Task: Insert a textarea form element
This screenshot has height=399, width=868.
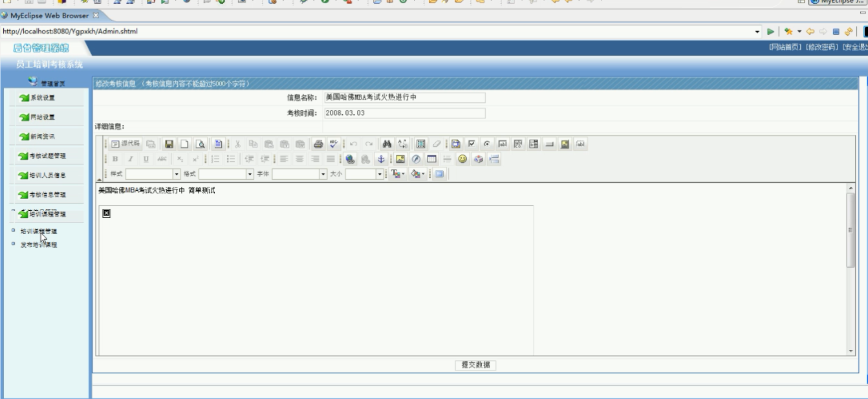Action: click(517, 144)
